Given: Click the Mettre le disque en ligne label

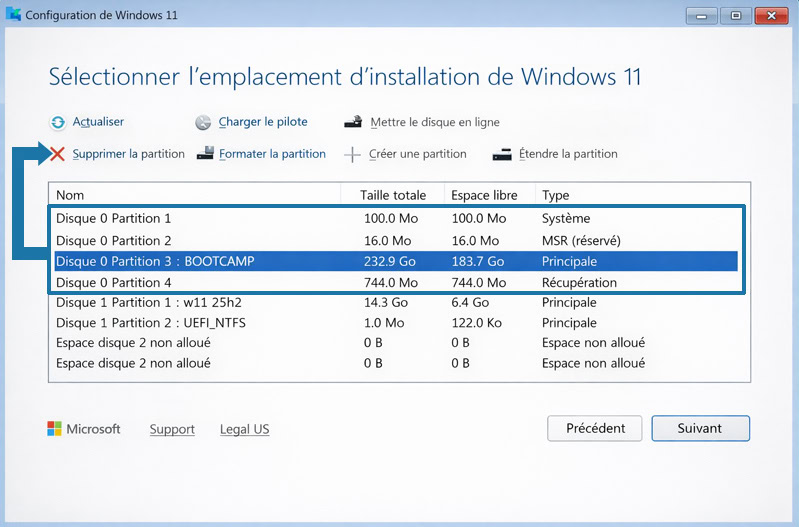Looking at the screenshot, I should 435,122.
